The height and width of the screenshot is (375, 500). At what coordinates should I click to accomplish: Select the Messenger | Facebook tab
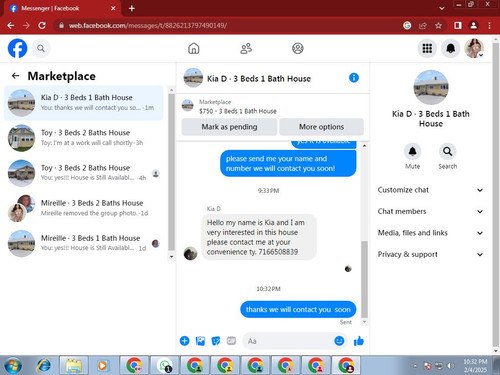(x=63, y=8)
